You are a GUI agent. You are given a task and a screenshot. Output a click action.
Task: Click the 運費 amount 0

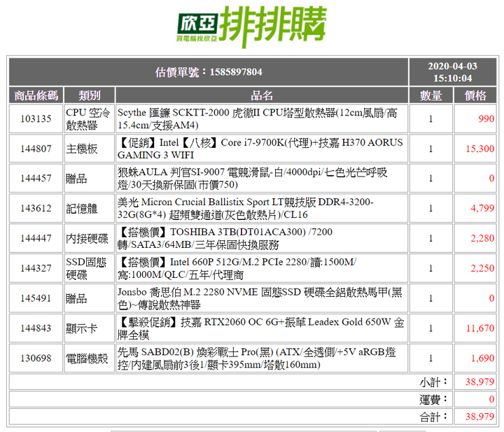pos(491,399)
